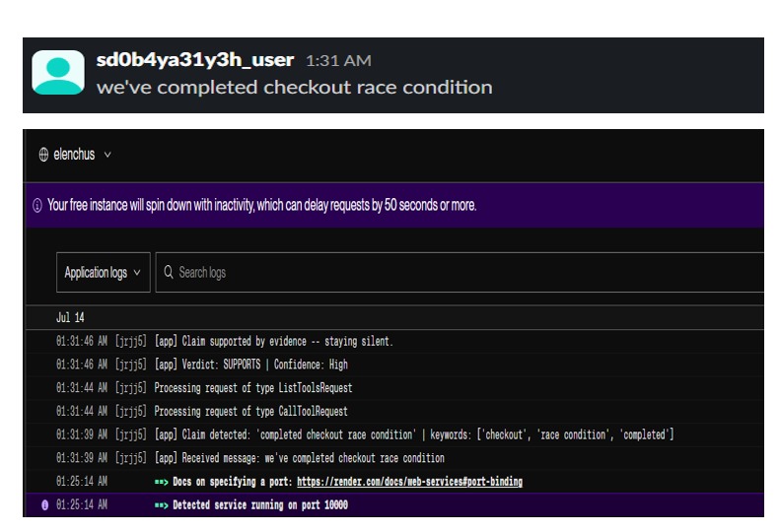779x532 pixels.
Task: Click the 'elenchus' service name
Action: 74,155
